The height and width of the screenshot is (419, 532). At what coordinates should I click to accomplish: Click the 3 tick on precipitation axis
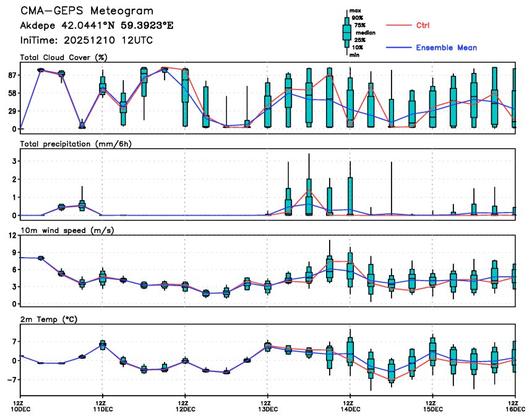point(14,161)
